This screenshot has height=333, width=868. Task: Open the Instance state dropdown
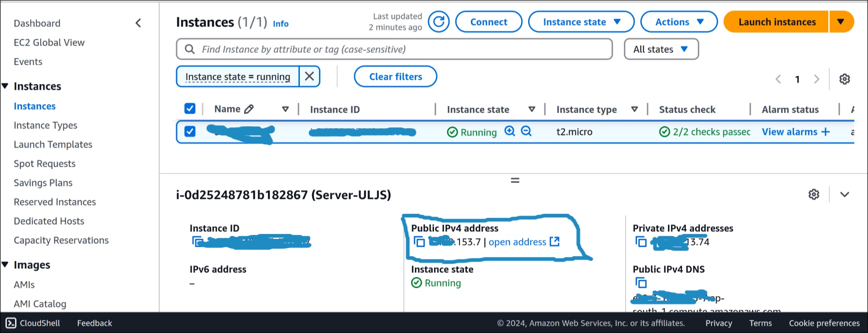581,22
